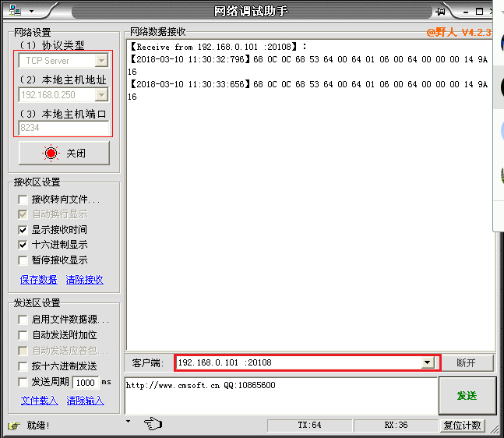This screenshot has height=438, width=504.
Task: Click the 复位计数 reset counter button
Action: point(462,425)
